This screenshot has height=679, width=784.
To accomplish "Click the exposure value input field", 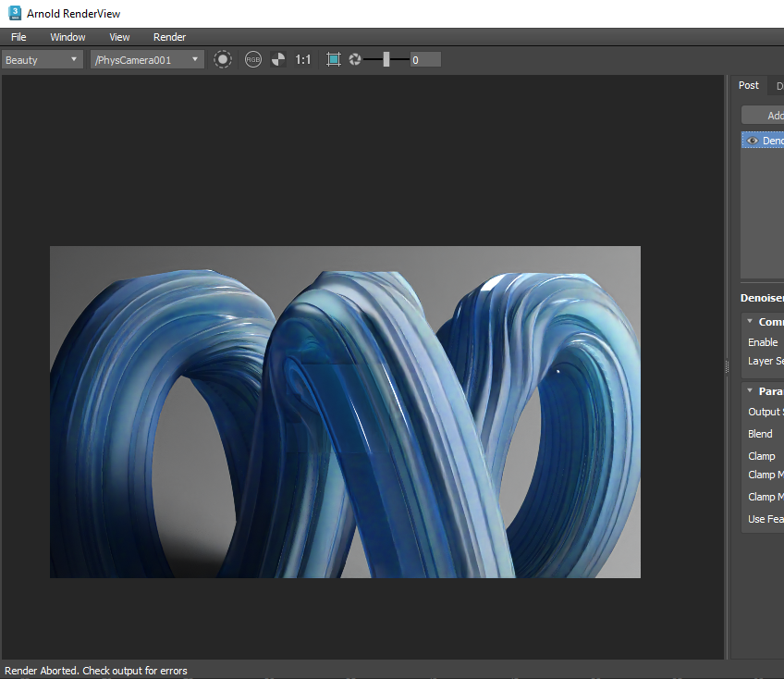I will point(424,59).
